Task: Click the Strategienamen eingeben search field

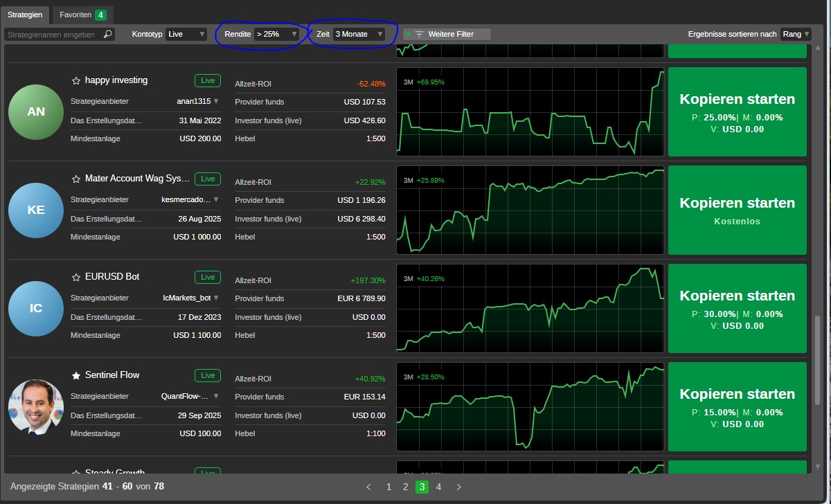Action: click(52, 33)
